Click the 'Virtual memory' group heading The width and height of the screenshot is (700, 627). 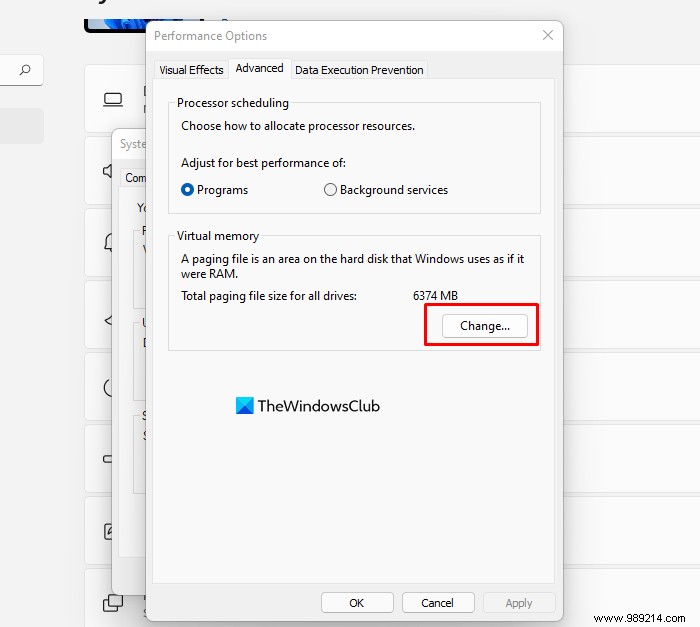coord(218,236)
